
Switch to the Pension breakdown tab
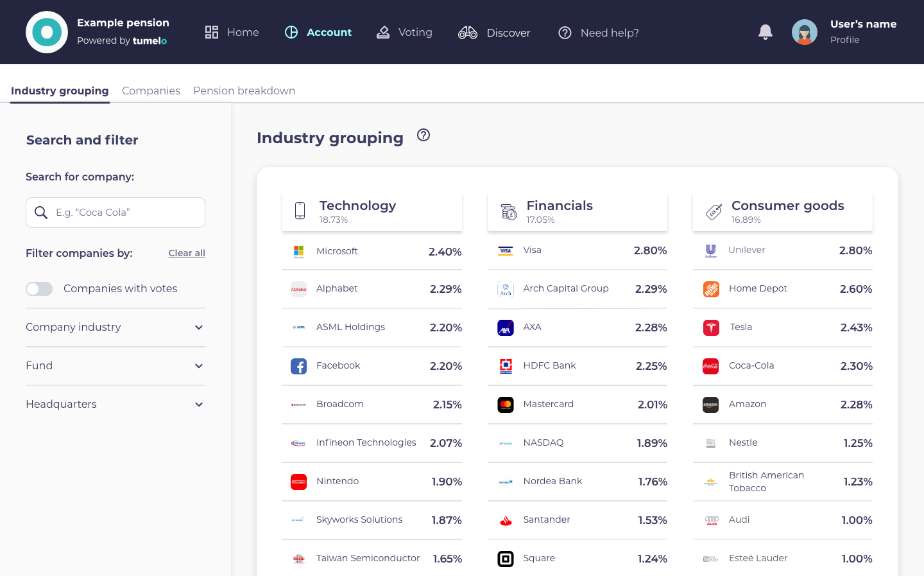tap(244, 91)
